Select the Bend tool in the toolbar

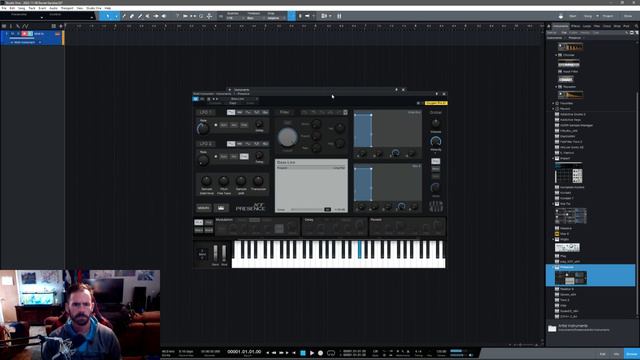156,16
